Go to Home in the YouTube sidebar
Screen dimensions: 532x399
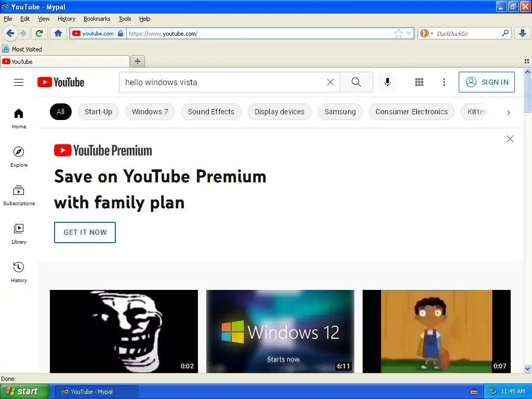click(x=19, y=118)
